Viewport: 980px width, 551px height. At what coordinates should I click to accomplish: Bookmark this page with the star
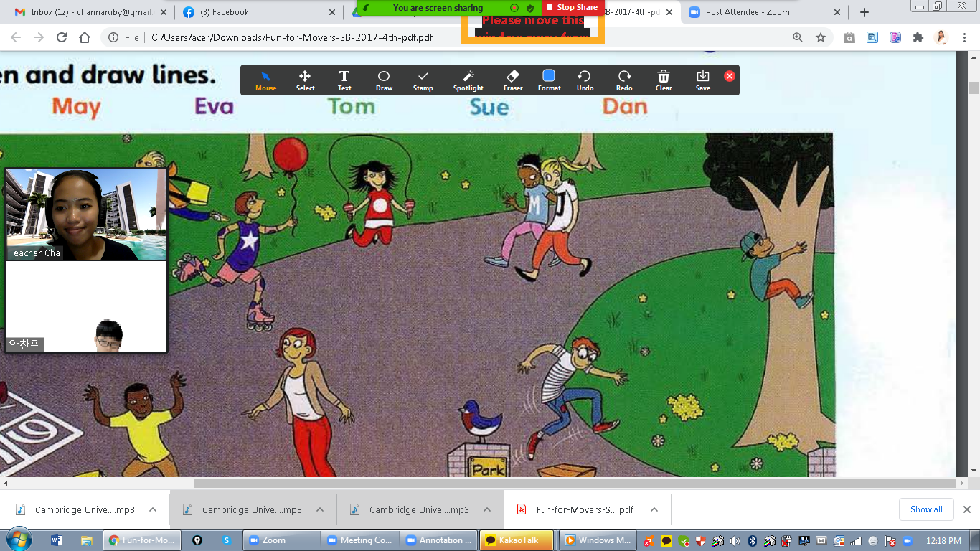pyautogui.click(x=821, y=37)
